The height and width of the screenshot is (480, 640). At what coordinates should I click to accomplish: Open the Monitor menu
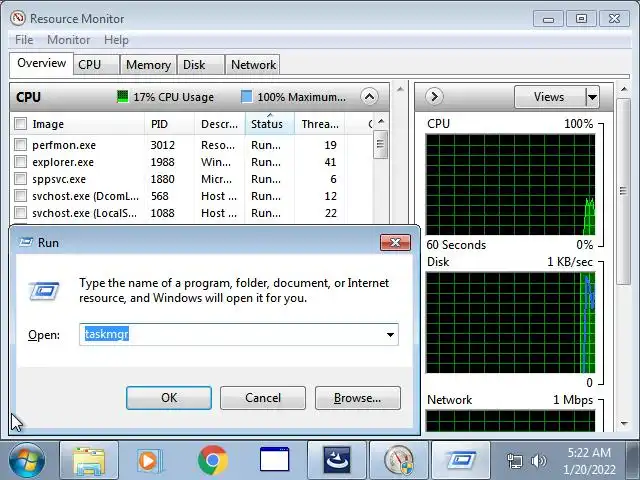click(x=68, y=40)
